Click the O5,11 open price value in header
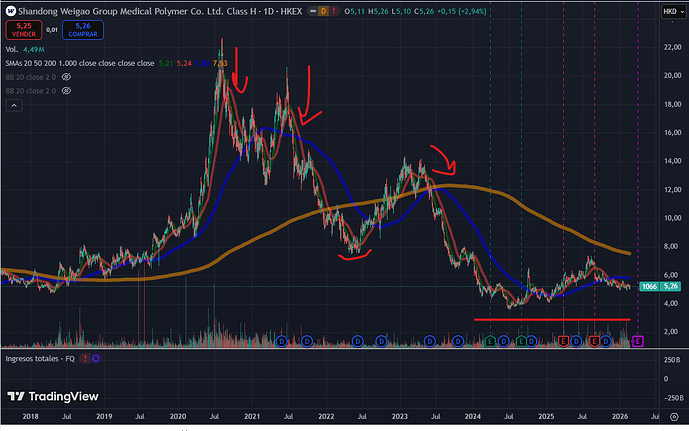This screenshot has height=431, width=689. pyautogui.click(x=354, y=11)
